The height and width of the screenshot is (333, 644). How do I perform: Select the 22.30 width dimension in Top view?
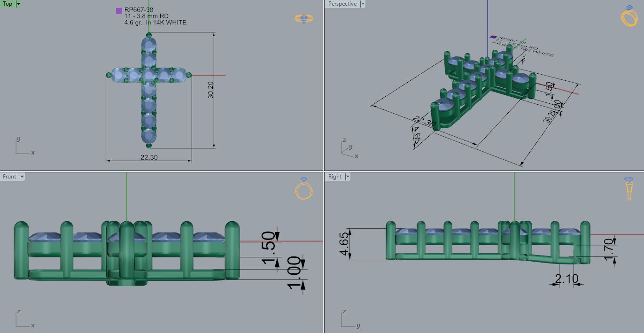149,157
